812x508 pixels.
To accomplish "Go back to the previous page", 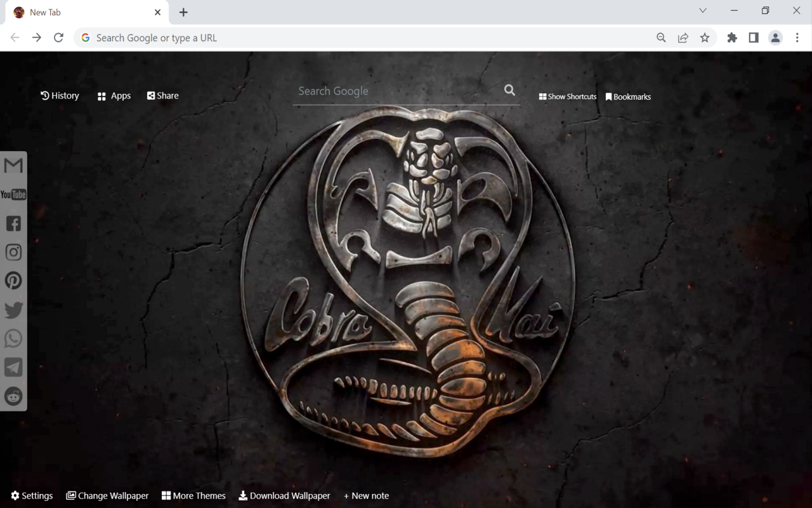I will [15, 38].
